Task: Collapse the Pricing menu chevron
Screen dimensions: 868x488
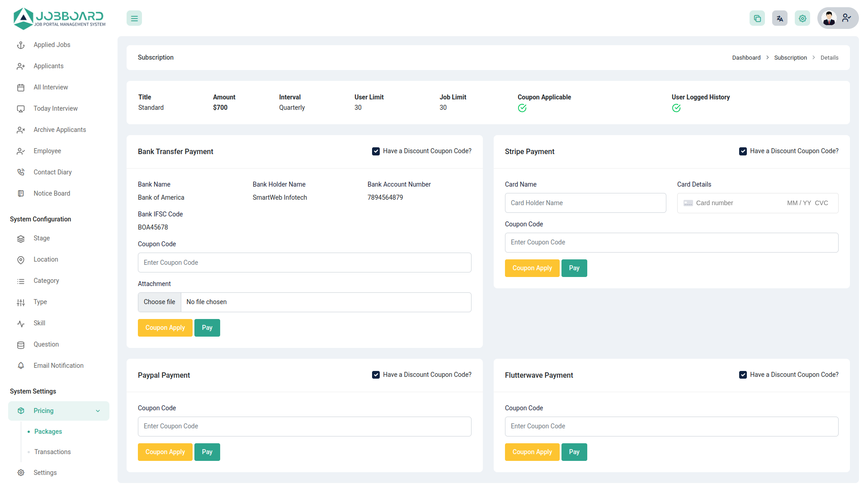Action: pos(98,411)
